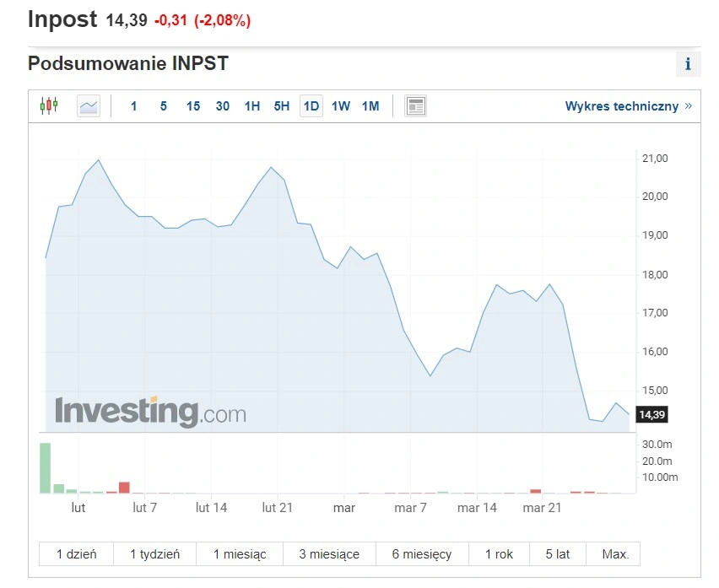Click the 10.00m volume axis label
Image resolution: width=719 pixels, height=588 pixels.
point(660,477)
